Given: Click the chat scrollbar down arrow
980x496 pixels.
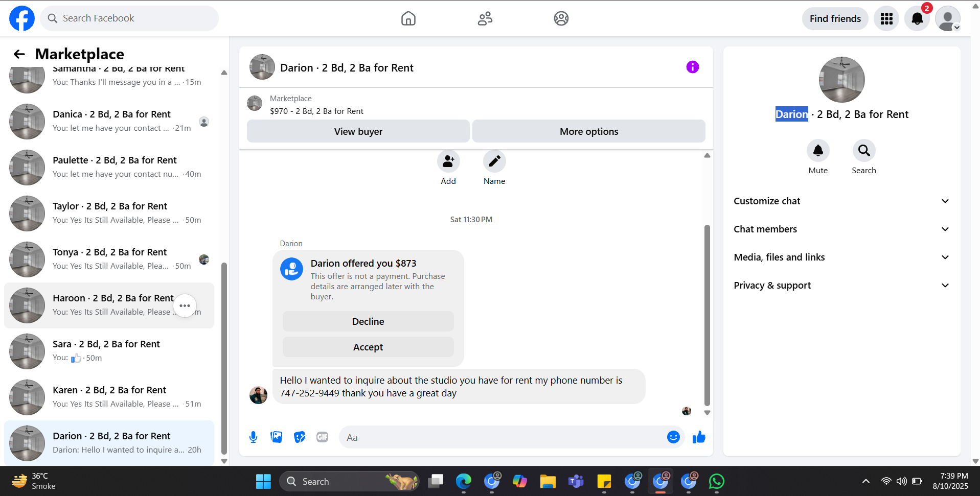Looking at the screenshot, I should point(707,413).
